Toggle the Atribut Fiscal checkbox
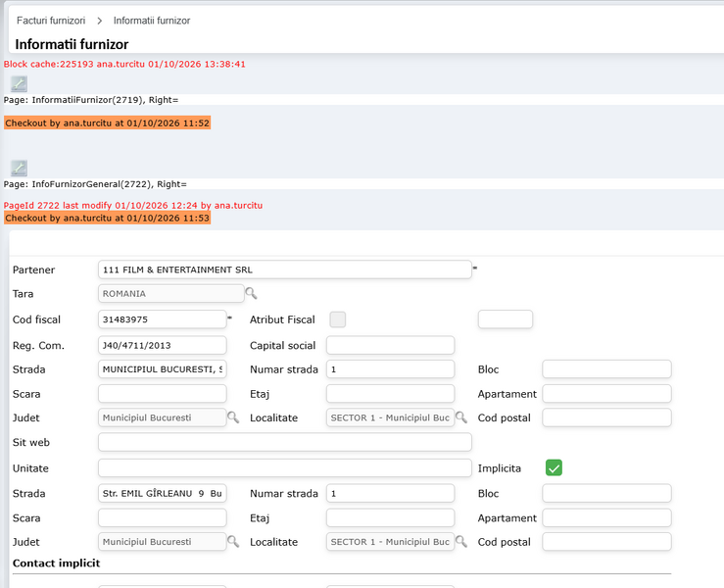The image size is (724, 588). point(338,319)
